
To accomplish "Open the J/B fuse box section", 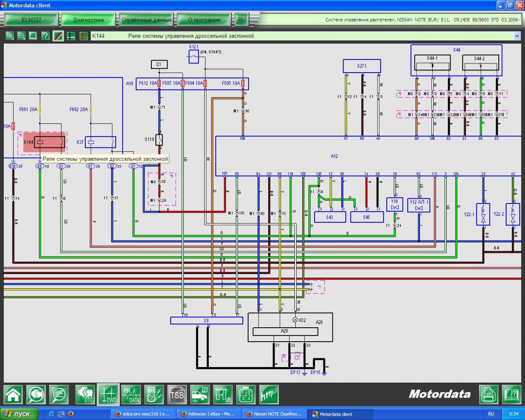I will pos(223,395).
